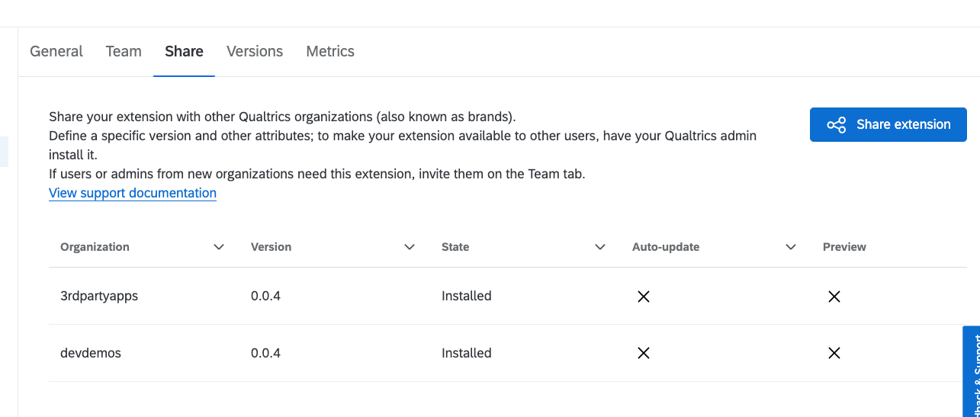Image resolution: width=980 pixels, height=417 pixels.
Task: Click Preview X icon for devdemos
Action: [x=834, y=353]
